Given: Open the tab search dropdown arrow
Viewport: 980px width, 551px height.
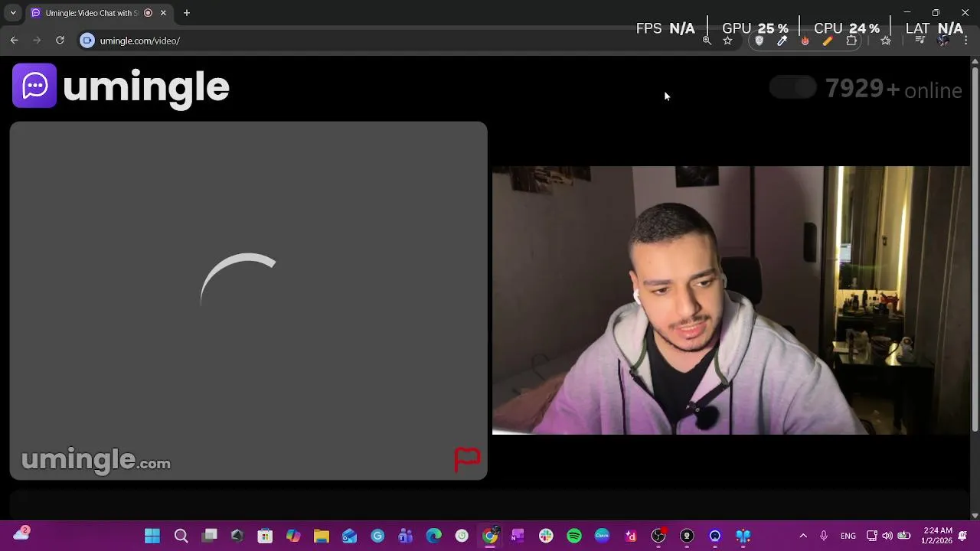Looking at the screenshot, I should 12,13.
